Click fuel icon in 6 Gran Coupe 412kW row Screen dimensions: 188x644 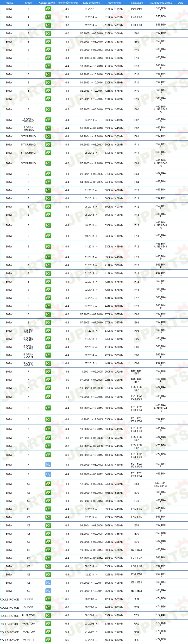48,347
